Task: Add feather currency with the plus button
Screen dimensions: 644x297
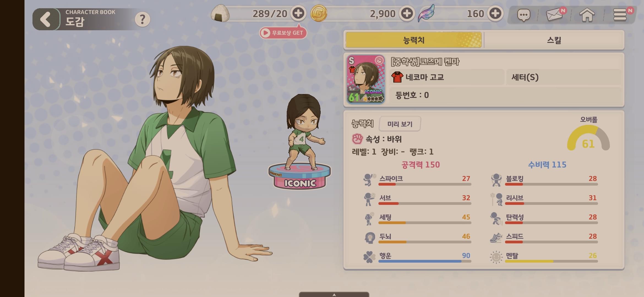Action: pos(495,13)
